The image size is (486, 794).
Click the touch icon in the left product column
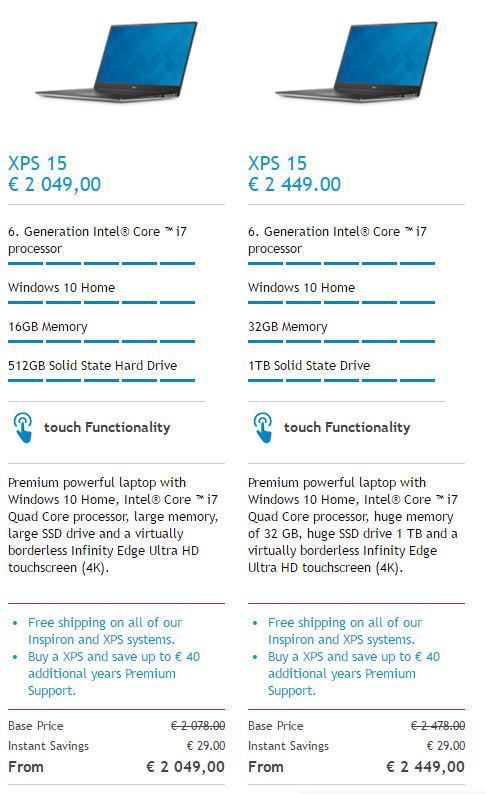click(23, 427)
